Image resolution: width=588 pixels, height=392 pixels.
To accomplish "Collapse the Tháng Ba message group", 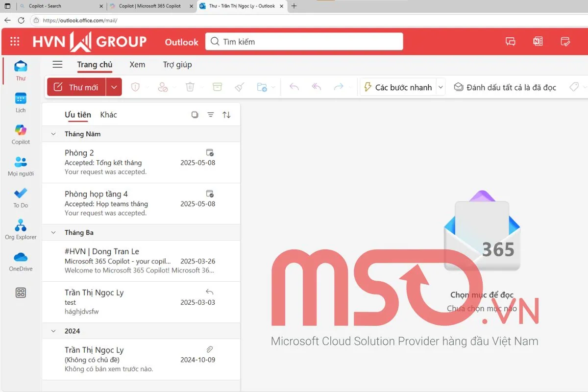I will (x=53, y=232).
